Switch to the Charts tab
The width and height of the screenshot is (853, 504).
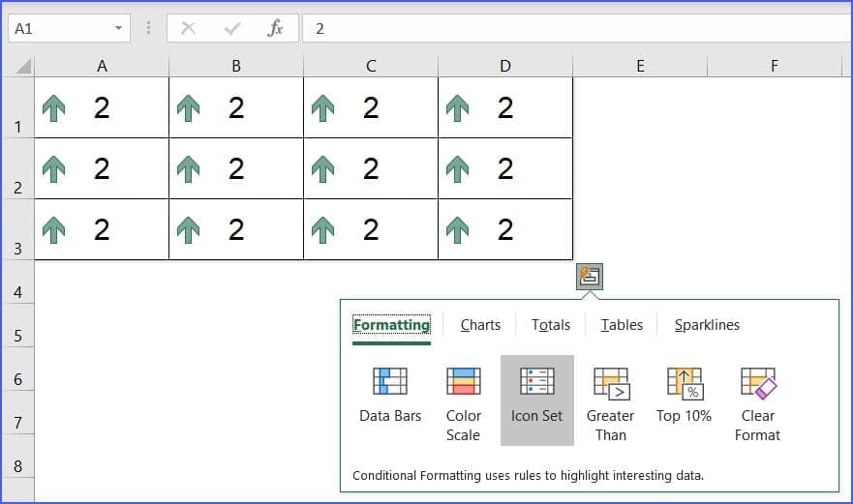coord(480,325)
